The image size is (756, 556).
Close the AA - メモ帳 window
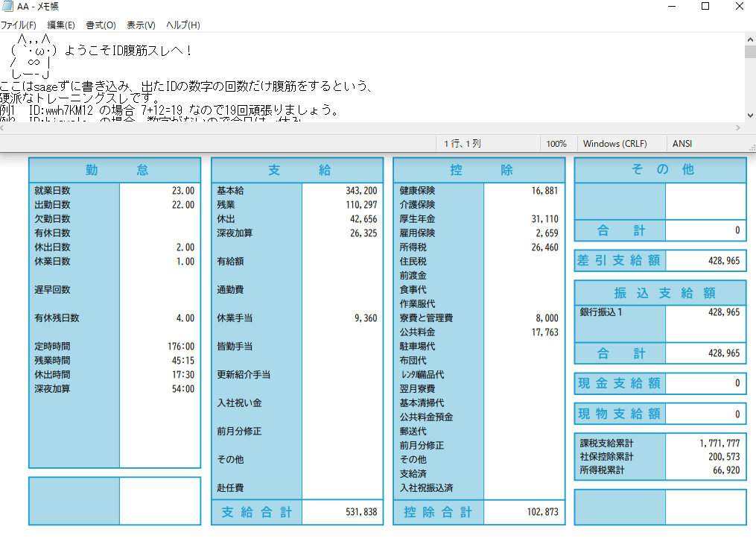740,7
